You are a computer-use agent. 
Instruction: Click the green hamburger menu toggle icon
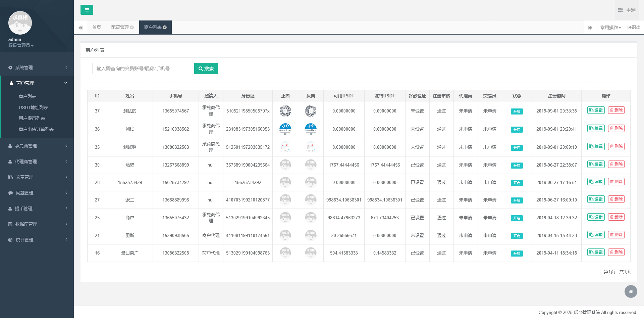click(87, 10)
